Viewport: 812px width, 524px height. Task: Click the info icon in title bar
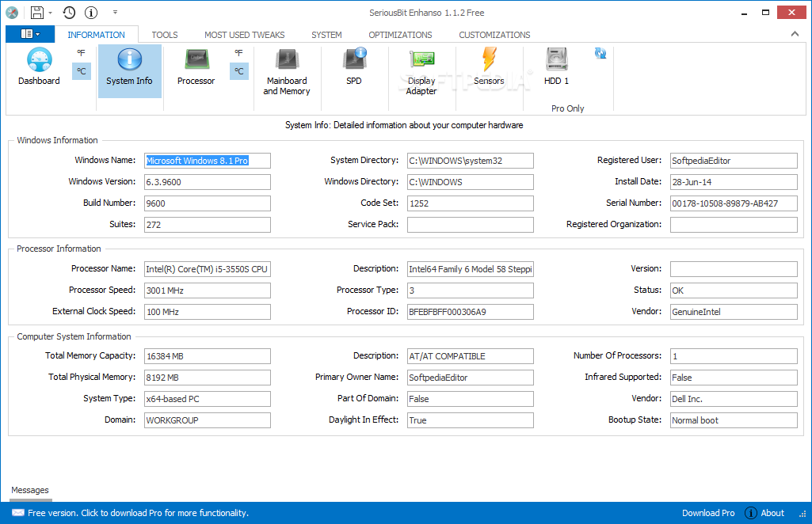[x=91, y=13]
